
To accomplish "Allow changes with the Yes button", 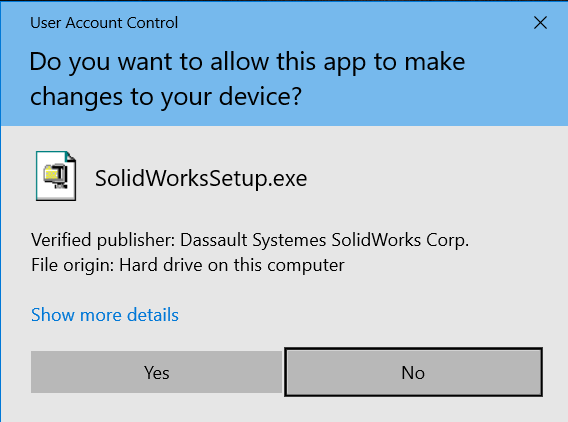I will point(156,372).
